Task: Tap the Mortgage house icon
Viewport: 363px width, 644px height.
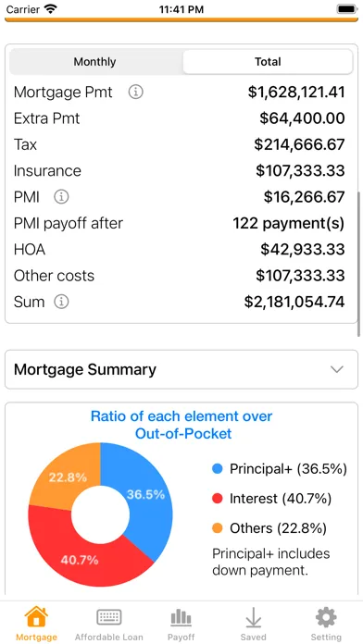Action: pos(36,616)
